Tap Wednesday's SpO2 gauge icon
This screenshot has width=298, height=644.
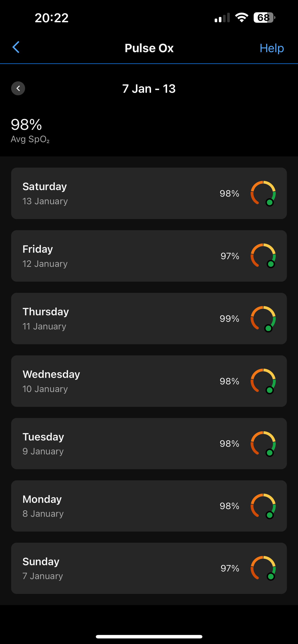pos(263,381)
